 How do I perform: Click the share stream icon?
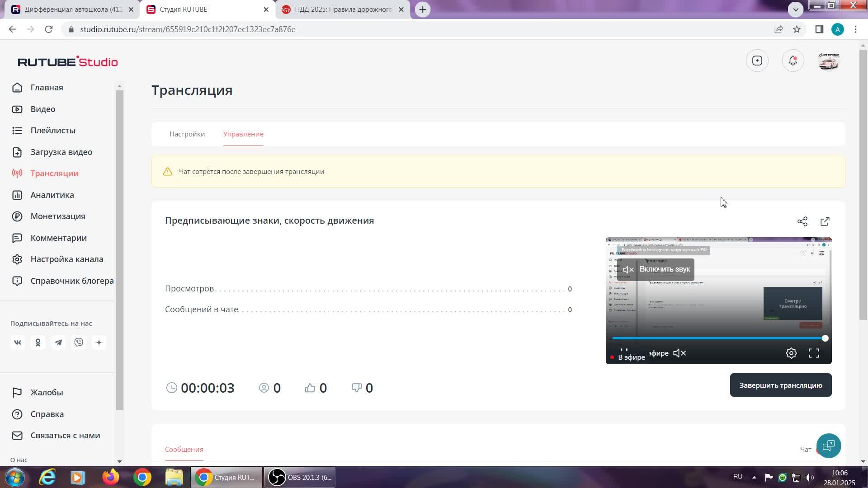point(802,221)
